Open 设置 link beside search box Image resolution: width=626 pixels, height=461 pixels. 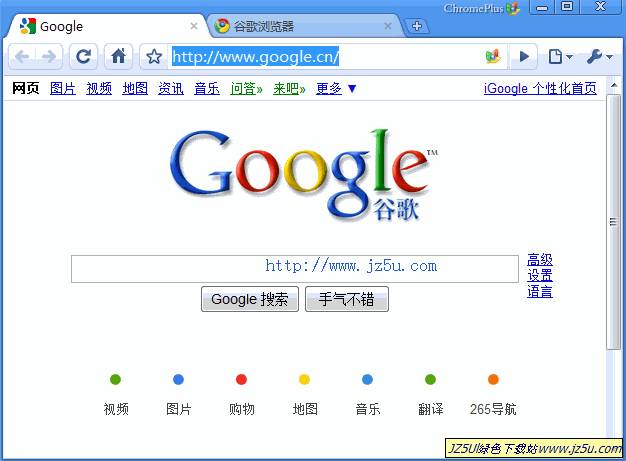[540, 275]
